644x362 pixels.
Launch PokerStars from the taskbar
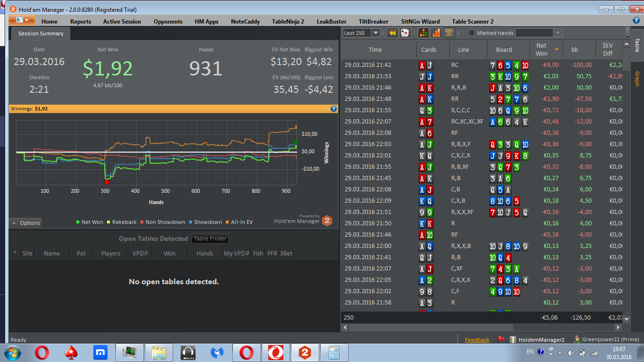[x=71, y=353]
